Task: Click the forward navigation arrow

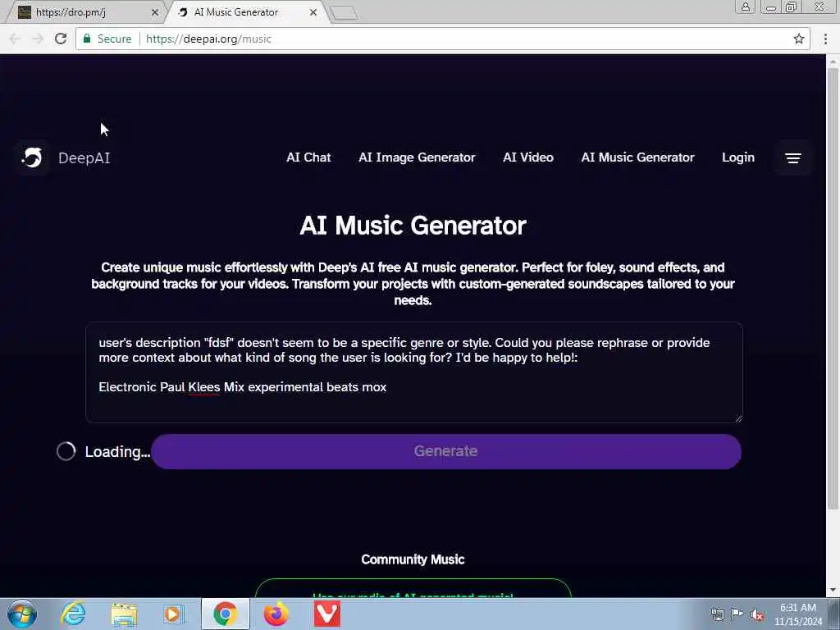Action: pyautogui.click(x=38, y=39)
